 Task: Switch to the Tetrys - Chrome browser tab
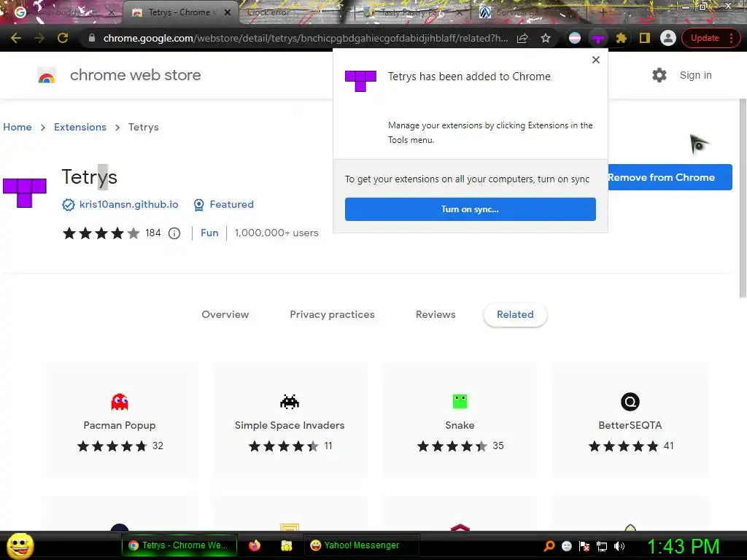pos(179,12)
